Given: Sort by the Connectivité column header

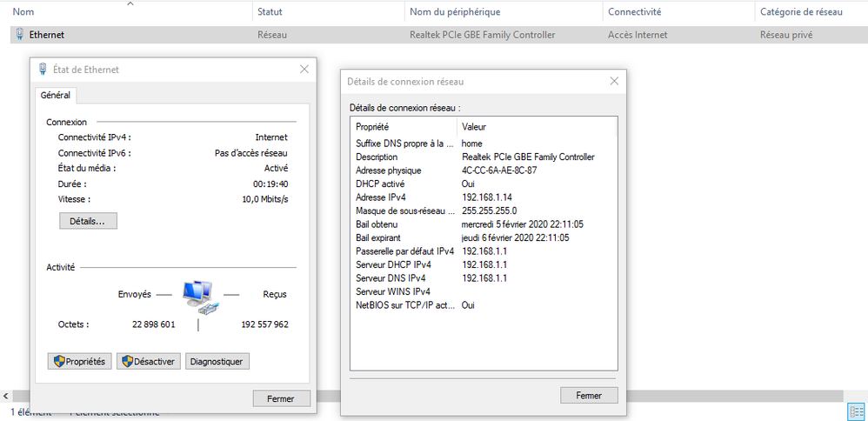Looking at the screenshot, I should coord(634,12).
